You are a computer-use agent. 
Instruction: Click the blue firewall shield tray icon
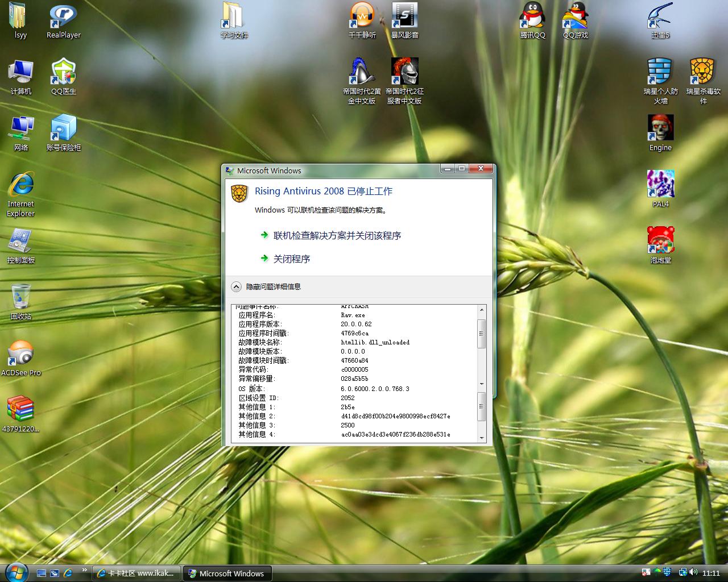click(x=667, y=573)
